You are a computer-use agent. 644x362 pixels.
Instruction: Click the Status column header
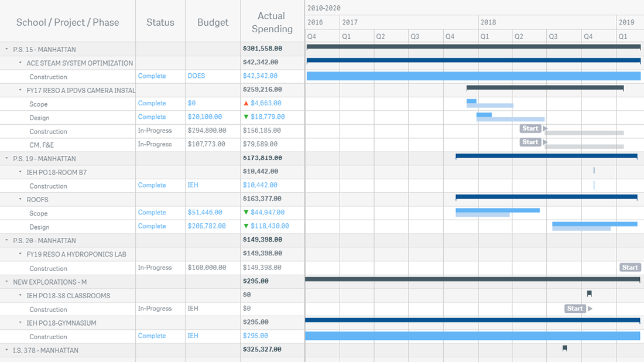pyautogui.click(x=160, y=22)
